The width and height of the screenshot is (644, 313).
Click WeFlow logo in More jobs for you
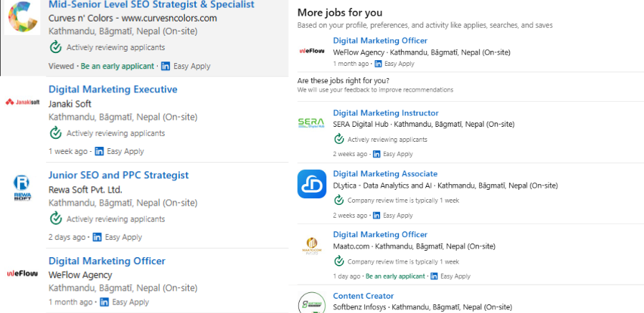(312, 52)
